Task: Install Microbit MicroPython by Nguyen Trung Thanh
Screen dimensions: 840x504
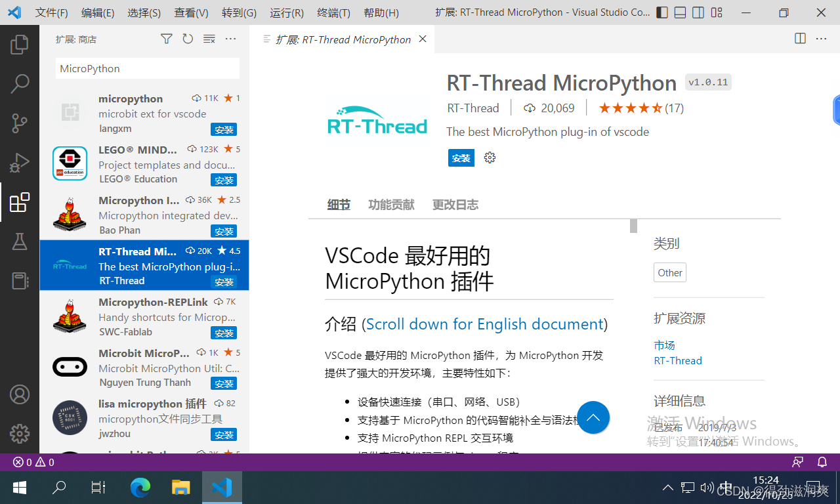Action: coord(224,383)
